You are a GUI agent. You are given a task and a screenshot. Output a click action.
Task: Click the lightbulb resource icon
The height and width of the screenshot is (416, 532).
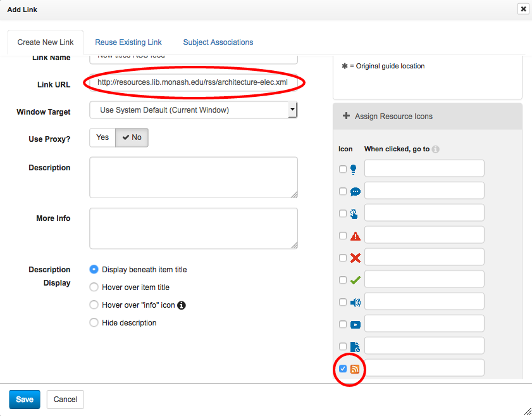353,169
